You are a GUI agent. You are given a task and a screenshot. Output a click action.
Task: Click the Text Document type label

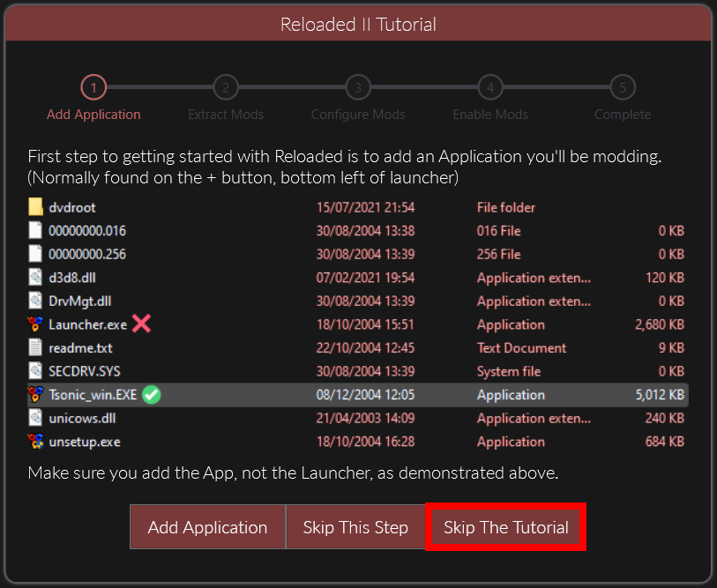(x=522, y=348)
